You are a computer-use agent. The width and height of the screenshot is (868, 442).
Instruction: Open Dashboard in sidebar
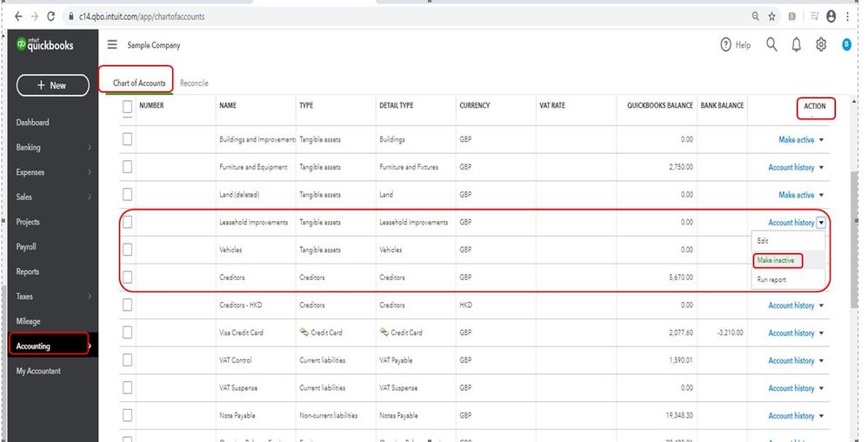point(33,123)
